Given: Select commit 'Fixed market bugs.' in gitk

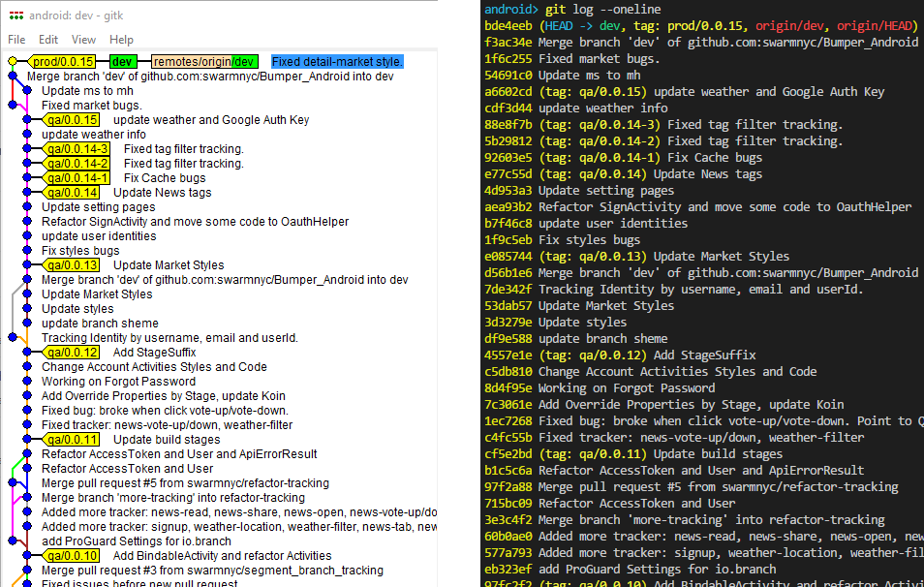Looking at the screenshot, I should (91, 106).
